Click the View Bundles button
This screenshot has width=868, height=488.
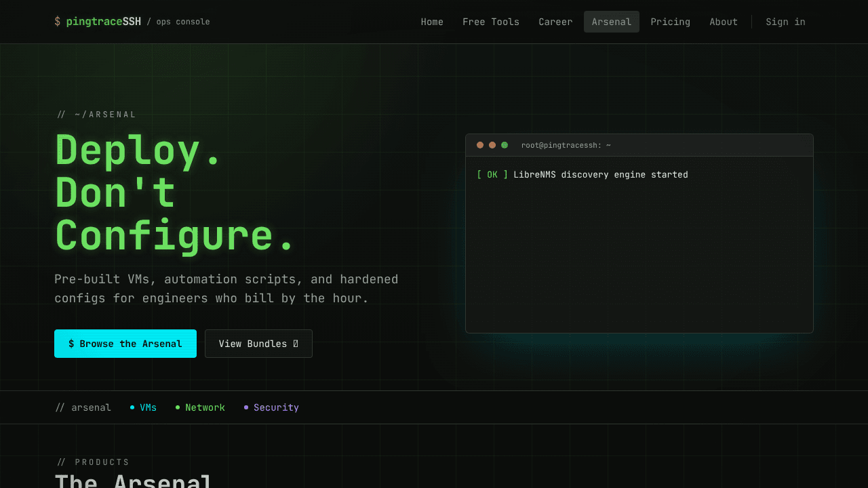coord(258,344)
